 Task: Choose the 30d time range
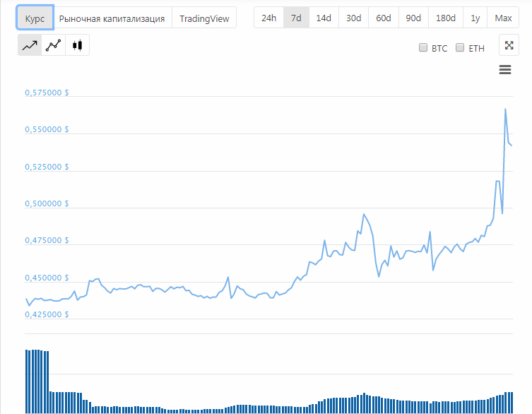click(353, 18)
